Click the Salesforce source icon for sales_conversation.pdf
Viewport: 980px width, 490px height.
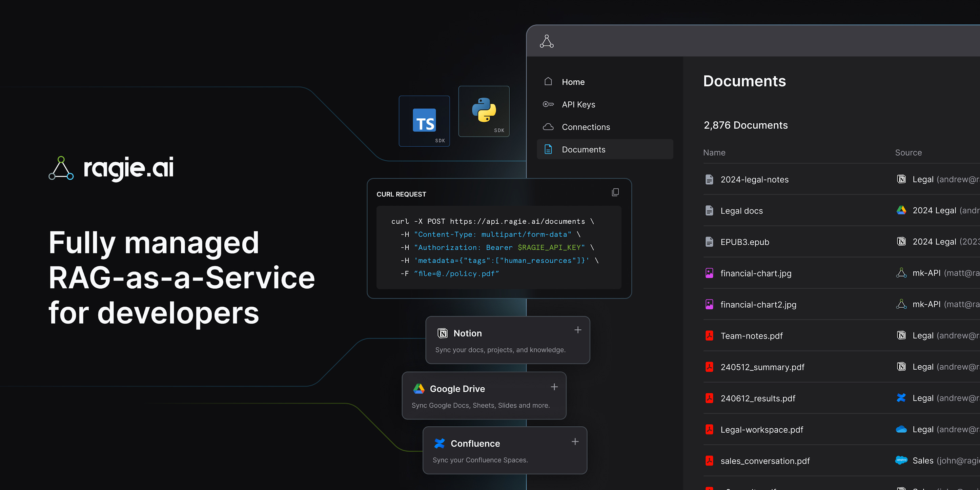click(901, 460)
